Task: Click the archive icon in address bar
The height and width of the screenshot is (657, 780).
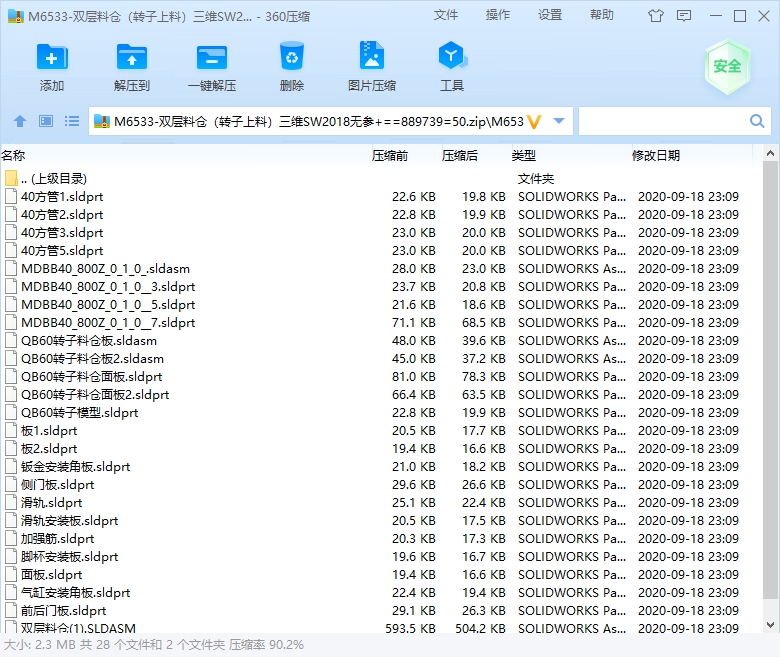Action: (101, 121)
